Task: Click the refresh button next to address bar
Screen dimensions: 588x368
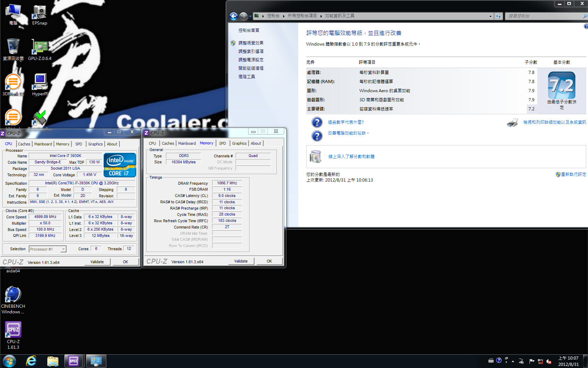Action: pyautogui.click(x=498, y=16)
